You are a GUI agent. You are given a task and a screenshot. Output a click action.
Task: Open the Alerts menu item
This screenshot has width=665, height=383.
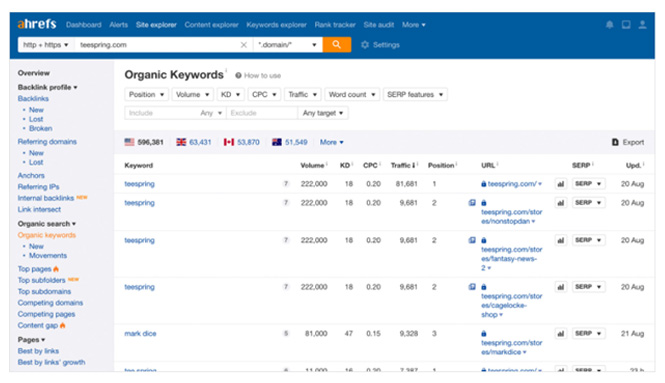[118, 25]
